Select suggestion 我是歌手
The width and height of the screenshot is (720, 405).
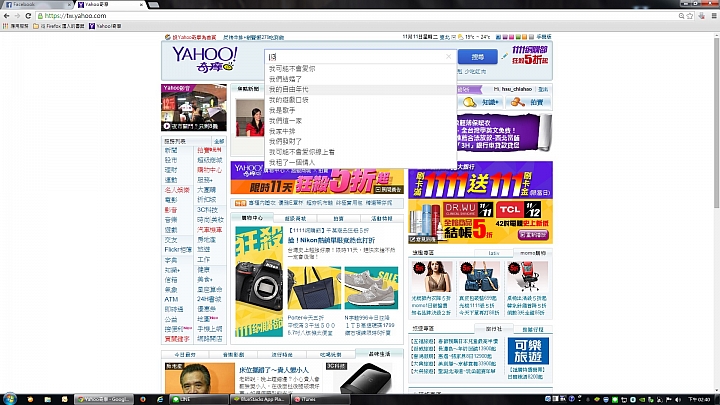(x=282, y=110)
